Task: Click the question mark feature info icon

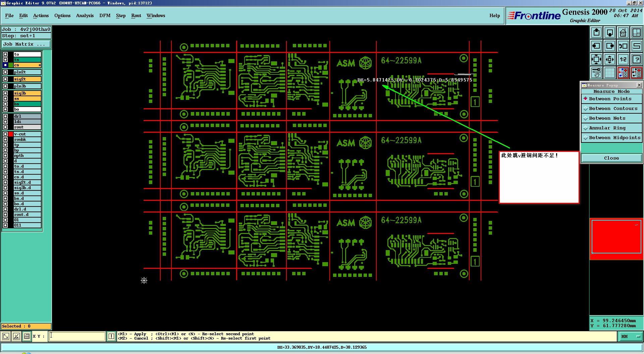Action: [636, 59]
